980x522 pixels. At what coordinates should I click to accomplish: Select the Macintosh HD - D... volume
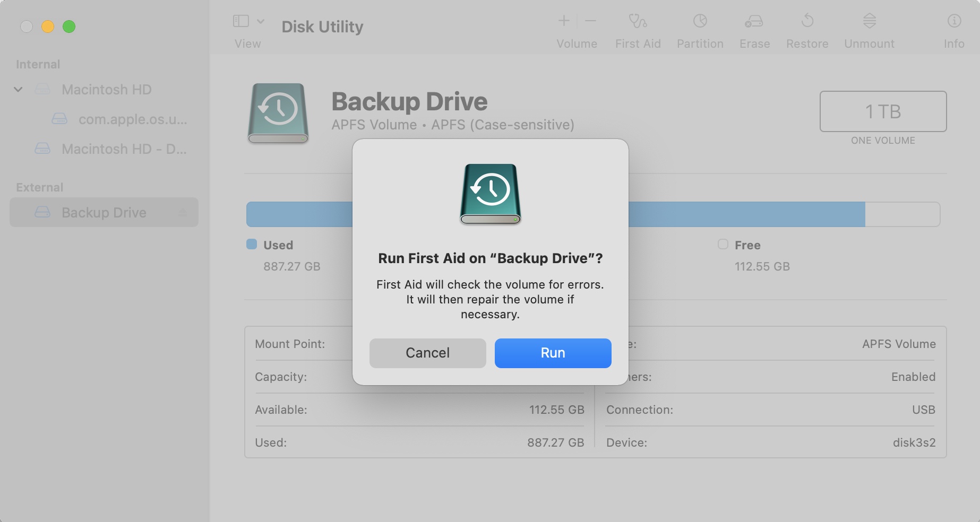[x=125, y=149]
